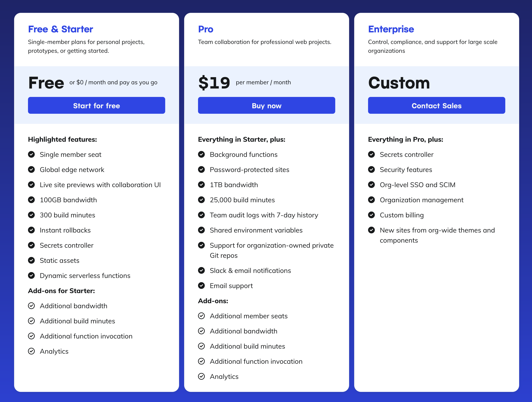Click the 'Buy now' button on Pro plan
Viewport: 532px width, 402px height.
(x=266, y=105)
